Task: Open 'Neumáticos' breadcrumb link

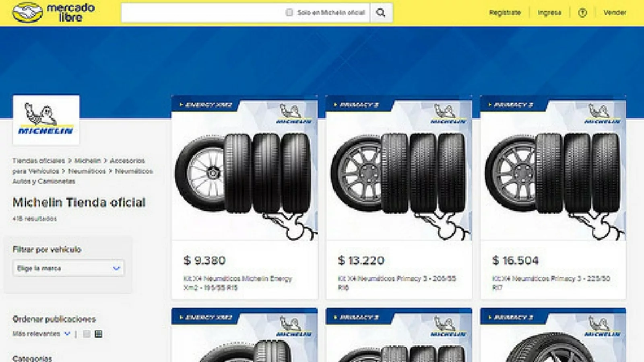Action: tap(87, 171)
